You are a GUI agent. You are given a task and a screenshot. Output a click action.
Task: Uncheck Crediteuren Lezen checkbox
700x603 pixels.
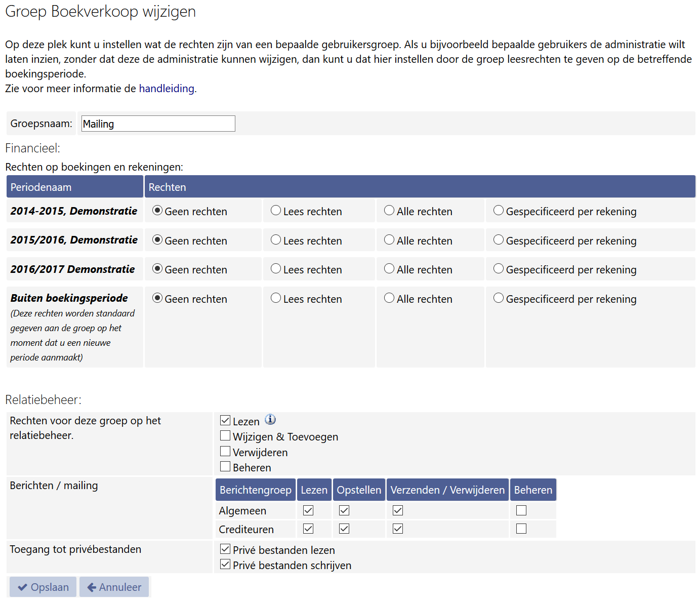(308, 529)
